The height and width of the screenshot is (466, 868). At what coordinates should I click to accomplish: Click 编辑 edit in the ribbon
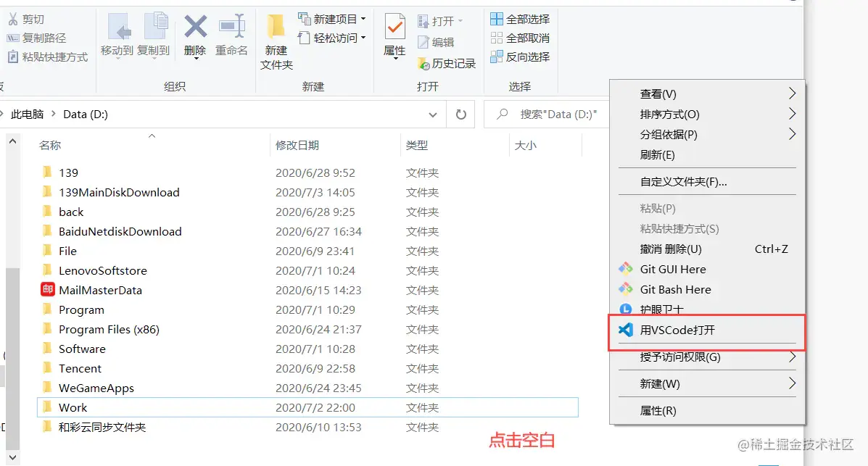[436, 42]
